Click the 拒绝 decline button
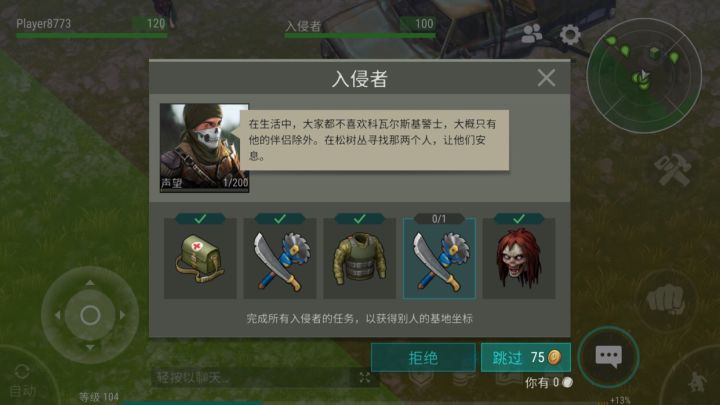720x405 pixels. [x=423, y=357]
